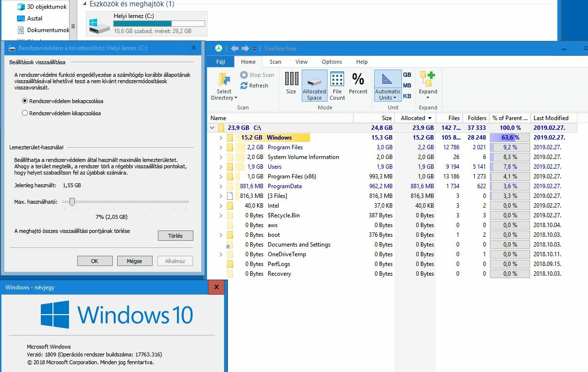Click the Stop Scan button

257,75
